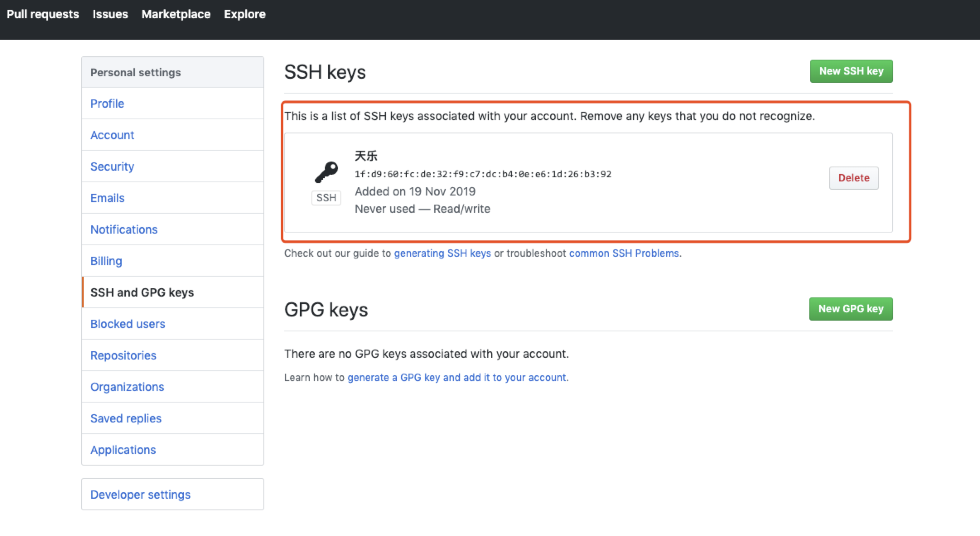
Task: Open Issues in top navigation
Action: coord(110,14)
